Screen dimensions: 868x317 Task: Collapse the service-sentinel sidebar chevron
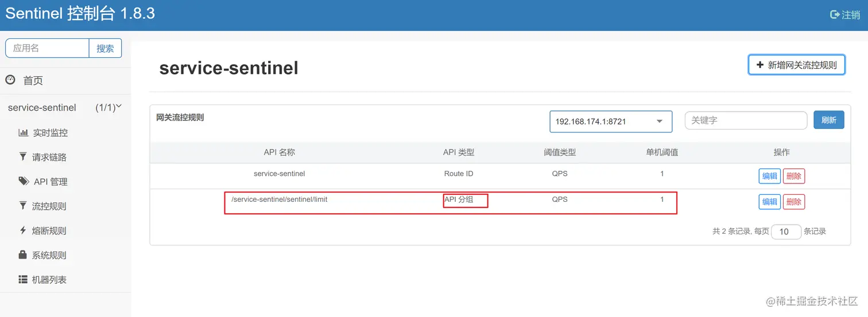coord(119,107)
